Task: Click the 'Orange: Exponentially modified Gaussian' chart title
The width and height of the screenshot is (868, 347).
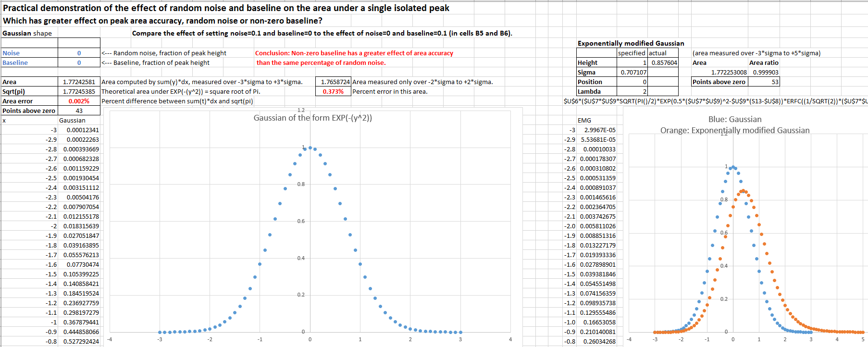Action: tap(734, 130)
